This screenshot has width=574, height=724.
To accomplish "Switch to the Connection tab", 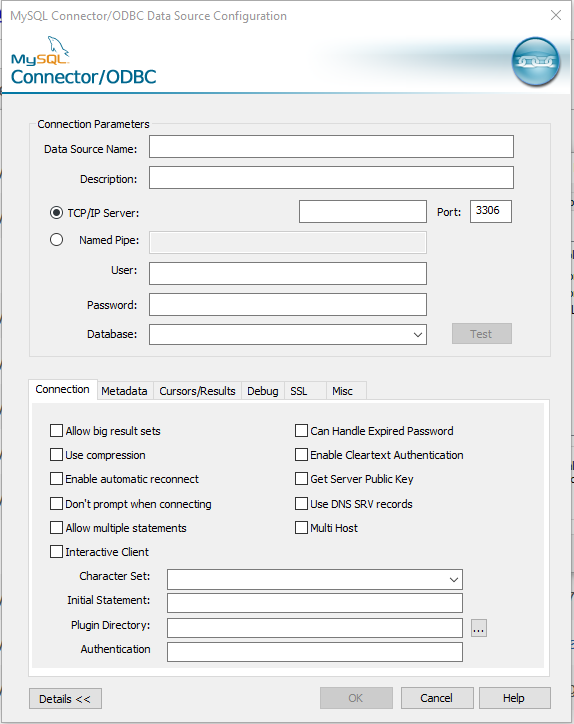I will pos(62,389).
